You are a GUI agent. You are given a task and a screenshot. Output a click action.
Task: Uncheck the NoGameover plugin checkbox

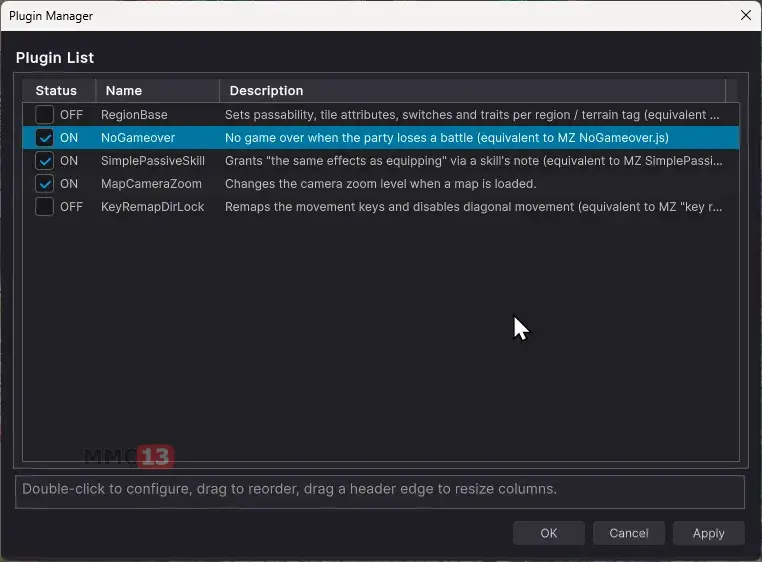point(44,138)
